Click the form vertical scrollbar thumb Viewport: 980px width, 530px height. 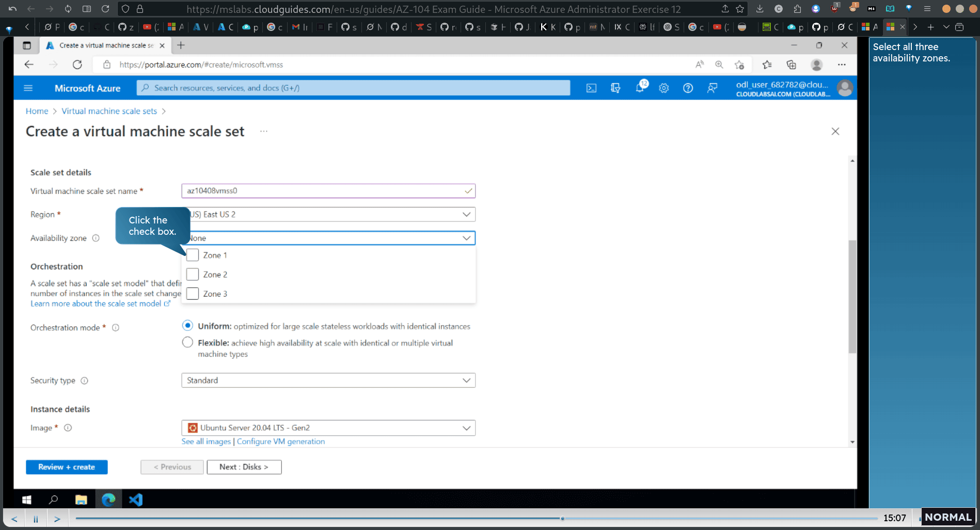coord(852,297)
